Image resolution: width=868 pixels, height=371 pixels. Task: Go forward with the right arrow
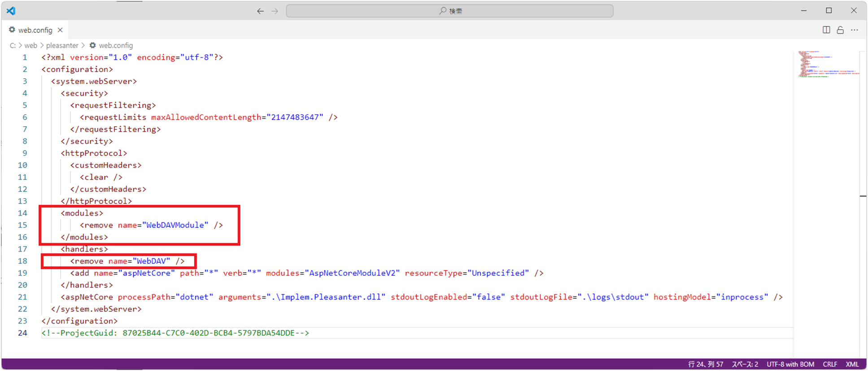coord(275,11)
